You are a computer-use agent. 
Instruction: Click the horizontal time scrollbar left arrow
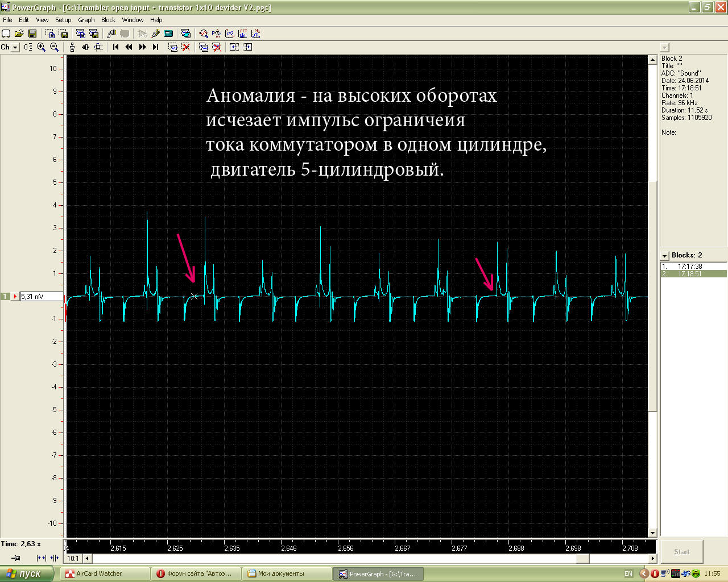pyautogui.click(x=88, y=559)
